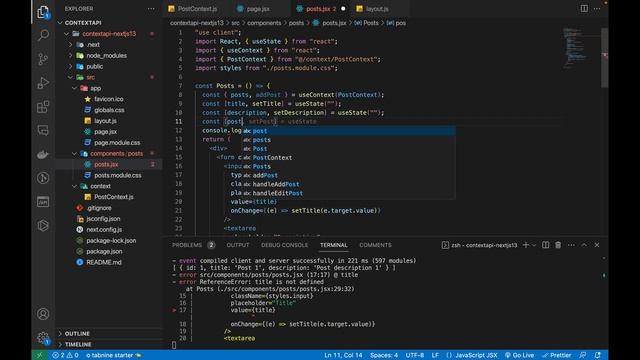This screenshot has height=360, width=640.
Task: Open the remote window indicator in status bar
Action: click(x=40, y=355)
